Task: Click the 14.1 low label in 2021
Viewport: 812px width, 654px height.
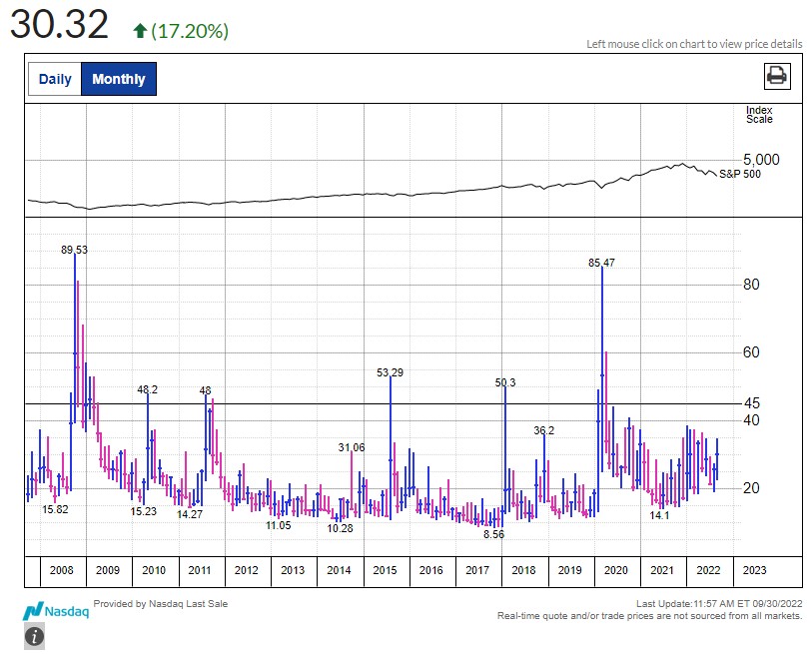Action: (659, 515)
